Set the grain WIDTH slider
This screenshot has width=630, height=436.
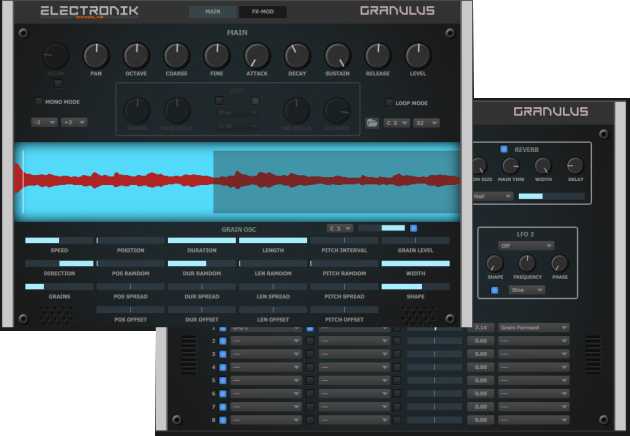[x=415, y=263]
